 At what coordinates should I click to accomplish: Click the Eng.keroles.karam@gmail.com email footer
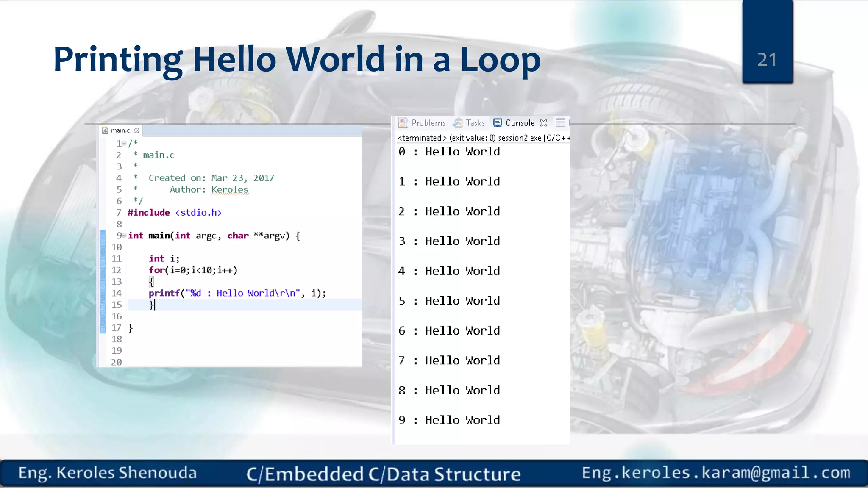(716, 473)
